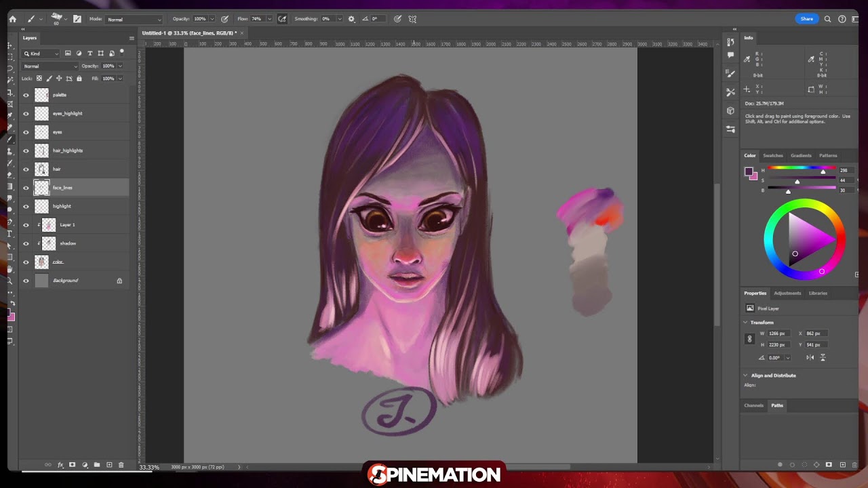The height and width of the screenshot is (488, 868).
Task: Add layer mask icon at Layers bottom
Action: 73,465
